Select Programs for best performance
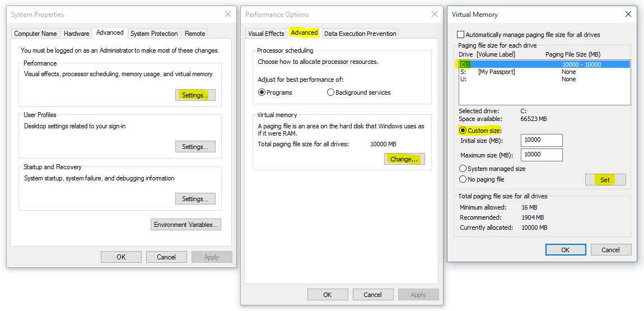Screen dimensions: 644x311 262,92
